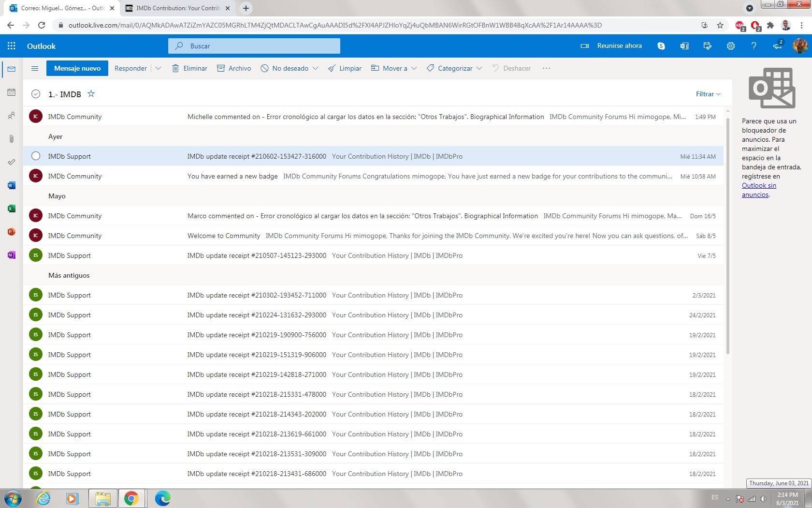Expand the Responder options arrow
The image size is (812, 508).
click(x=158, y=68)
